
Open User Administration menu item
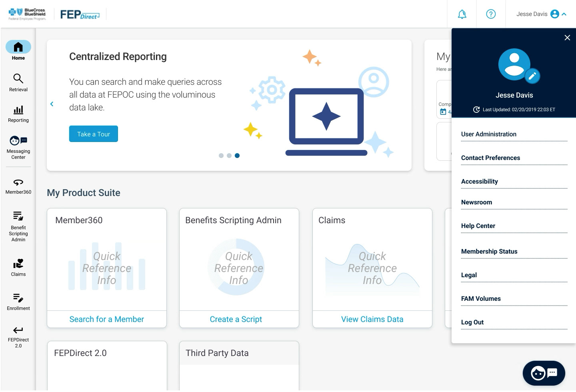(514, 134)
